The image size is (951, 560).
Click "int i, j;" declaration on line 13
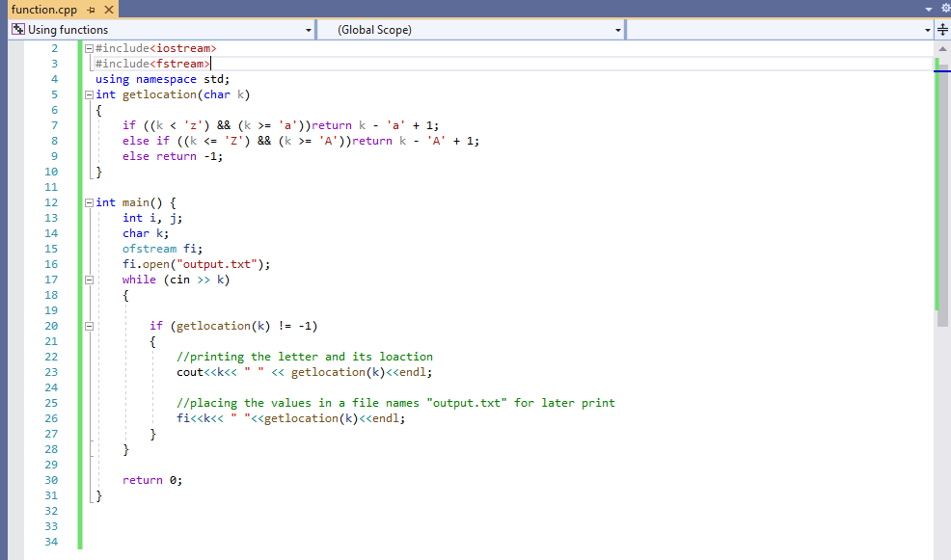pos(152,218)
